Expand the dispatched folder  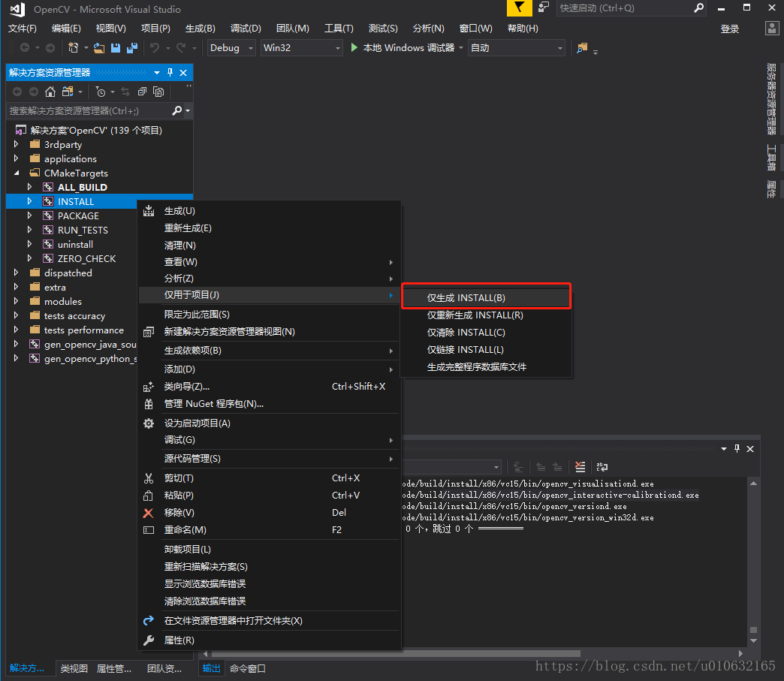coord(16,273)
